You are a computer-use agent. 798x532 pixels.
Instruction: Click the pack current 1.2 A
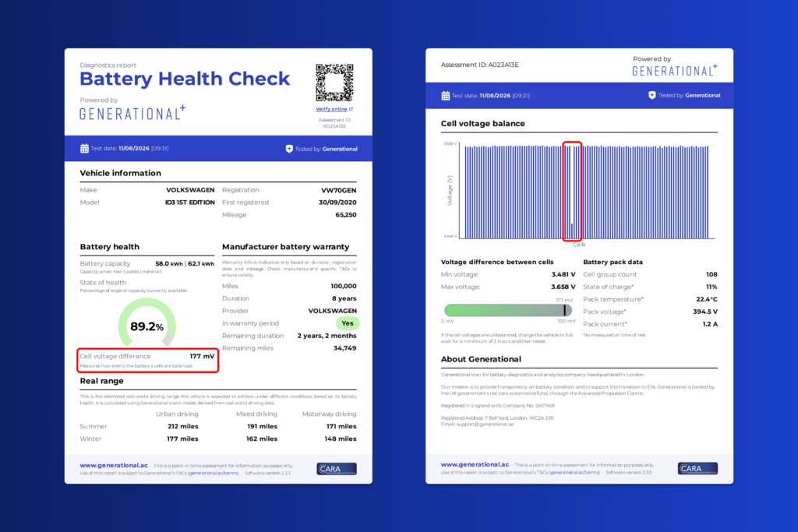(x=710, y=324)
